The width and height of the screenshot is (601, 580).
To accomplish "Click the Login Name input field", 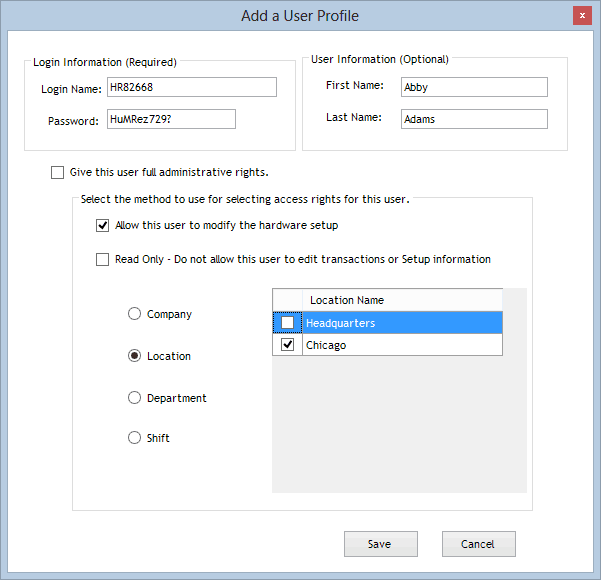I will (x=192, y=87).
